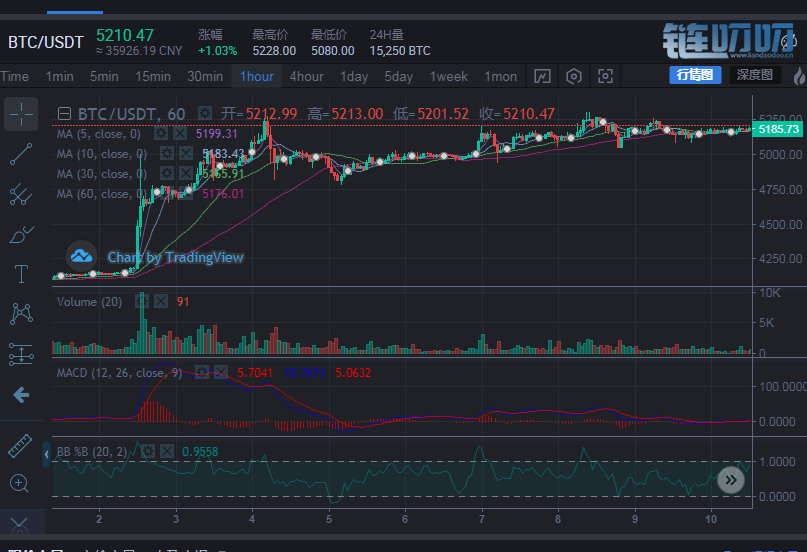807x552 pixels.
Task: Enter fullscreen mode via toolbar icon
Action: coord(605,76)
